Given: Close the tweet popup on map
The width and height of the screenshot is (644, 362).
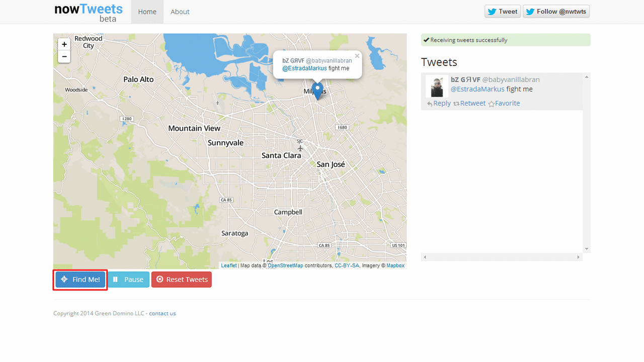Looking at the screenshot, I should [357, 56].
